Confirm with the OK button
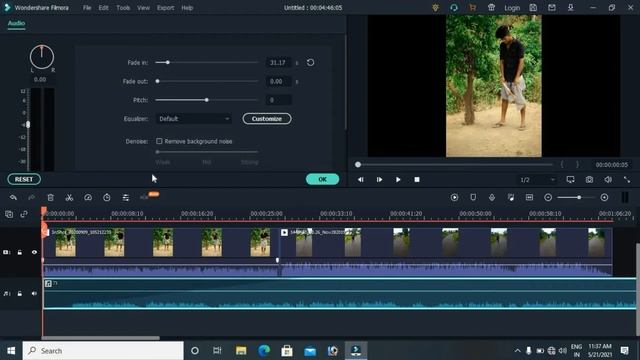Screen dimensions: 640x360 [x=322, y=179]
